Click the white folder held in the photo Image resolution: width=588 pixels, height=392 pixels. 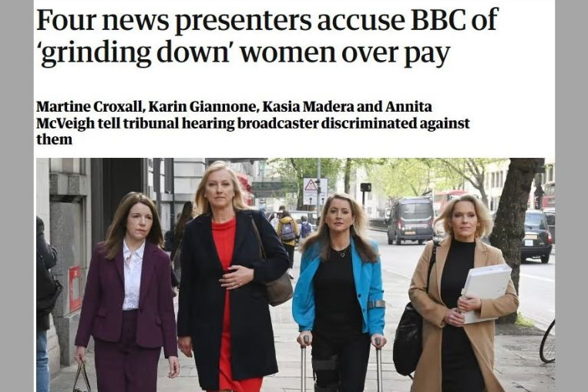486,293
